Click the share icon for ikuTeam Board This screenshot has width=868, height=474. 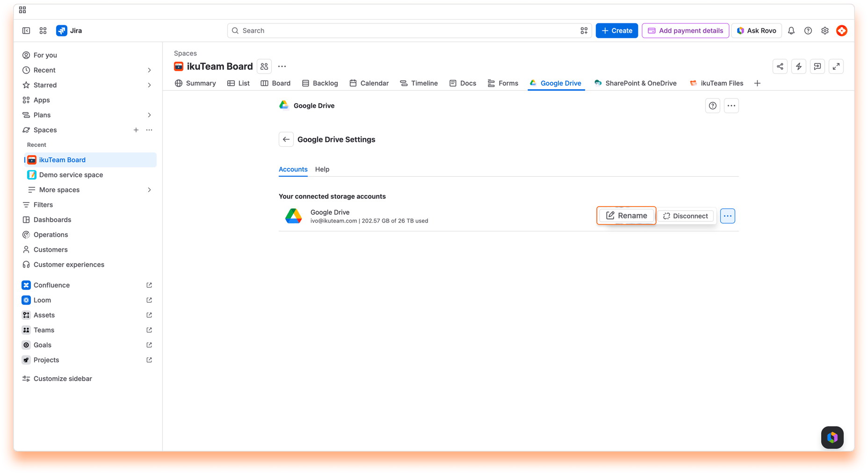coord(780,66)
